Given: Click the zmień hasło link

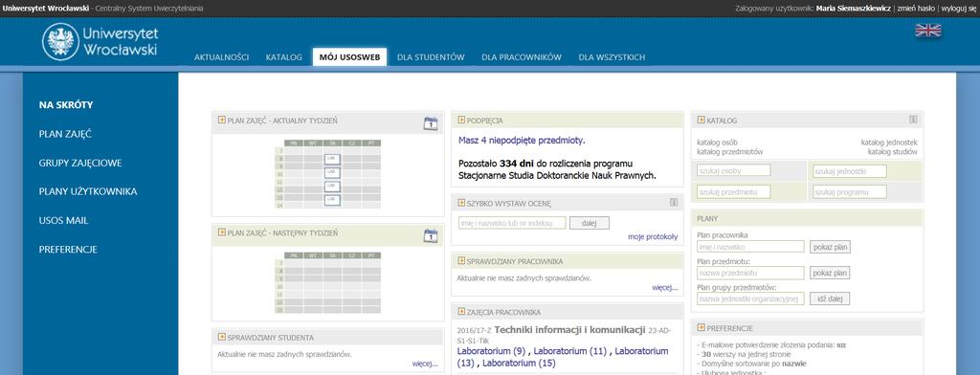Looking at the screenshot, I should [x=916, y=8].
